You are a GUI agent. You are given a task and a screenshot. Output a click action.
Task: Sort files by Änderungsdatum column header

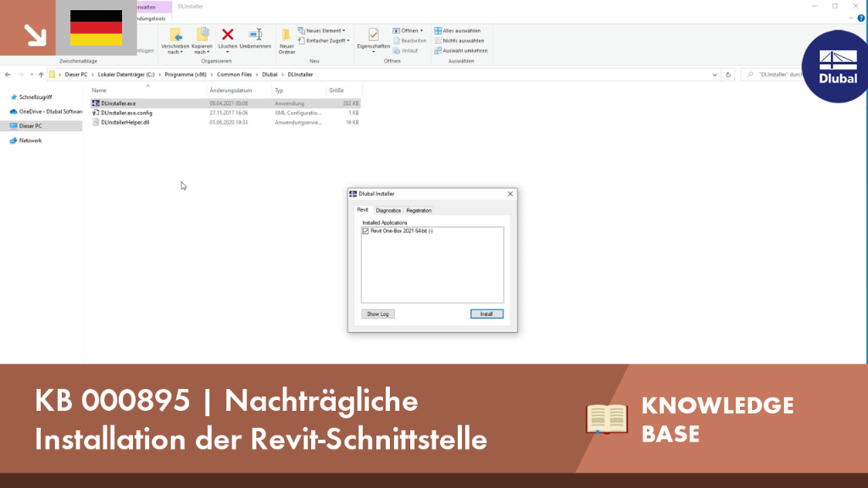coord(231,90)
